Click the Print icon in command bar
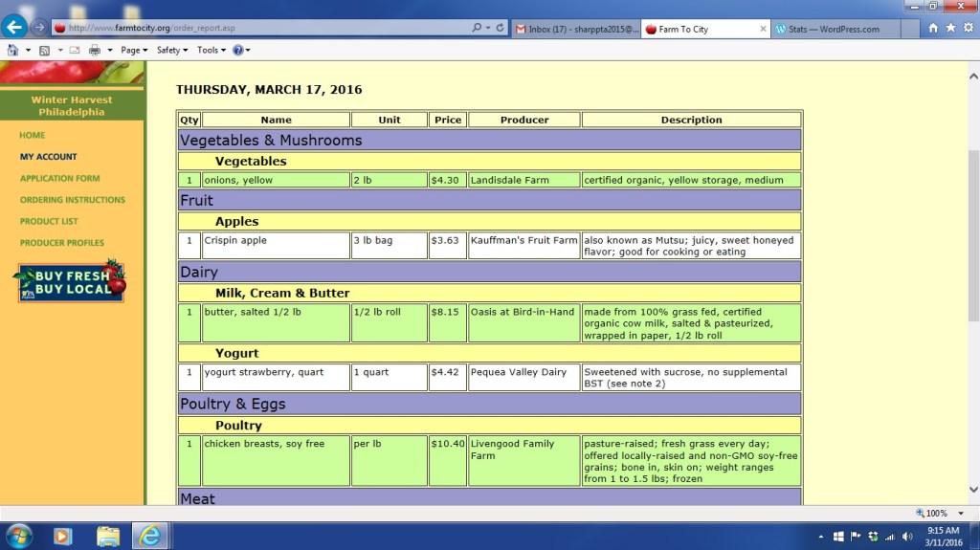980x550 pixels. (x=95, y=50)
